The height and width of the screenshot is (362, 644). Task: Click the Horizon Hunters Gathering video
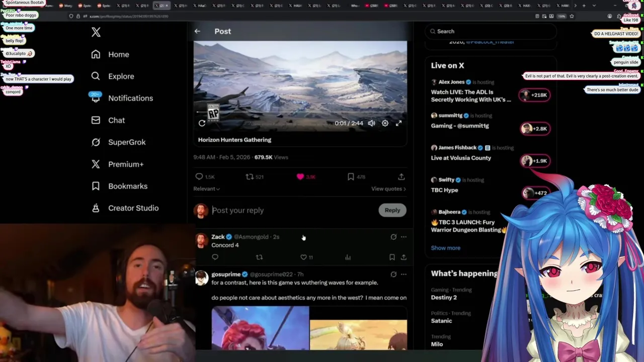coord(300,86)
